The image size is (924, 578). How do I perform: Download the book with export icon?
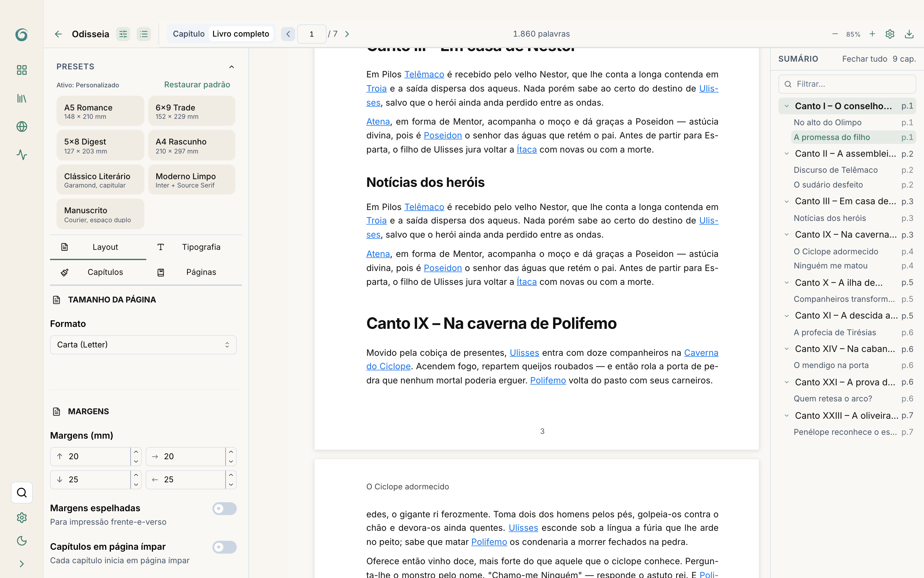[x=910, y=34]
